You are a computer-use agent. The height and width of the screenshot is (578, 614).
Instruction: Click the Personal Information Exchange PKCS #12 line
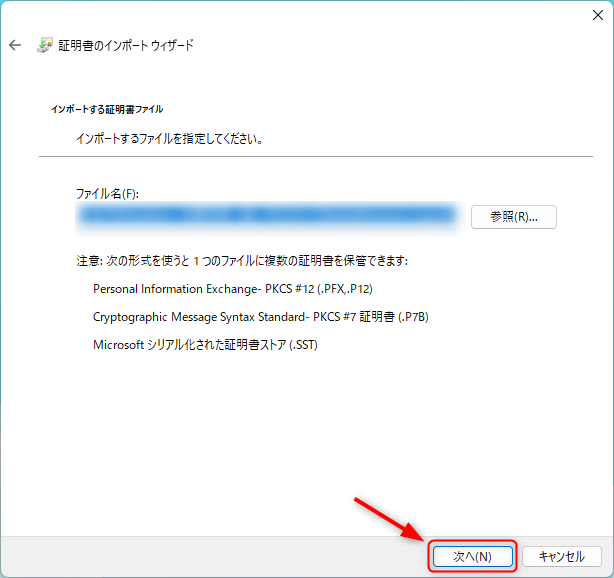coord(232,289)
